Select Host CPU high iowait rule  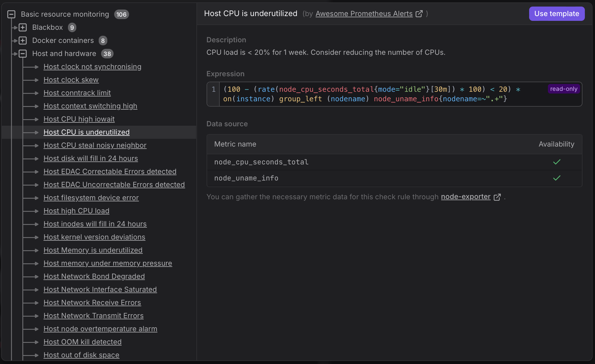[x=79, y=119]
